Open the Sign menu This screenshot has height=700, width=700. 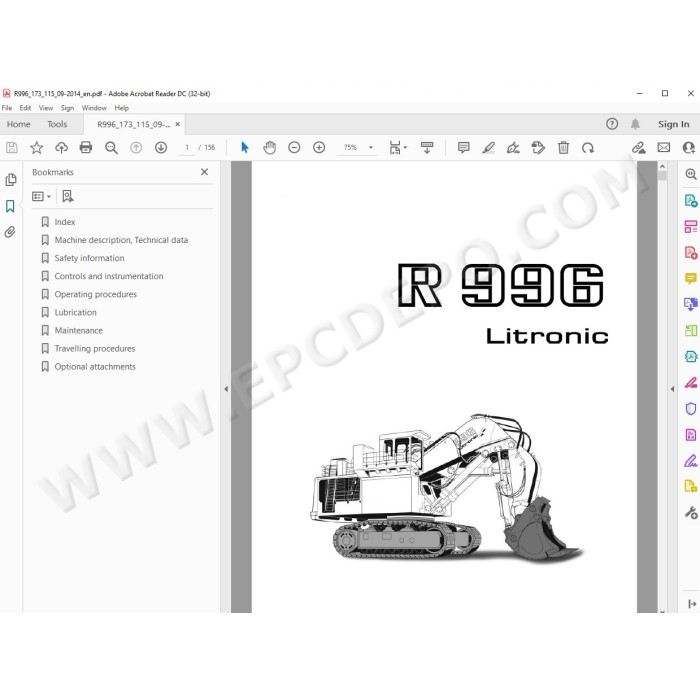click(x=67, y=108)
